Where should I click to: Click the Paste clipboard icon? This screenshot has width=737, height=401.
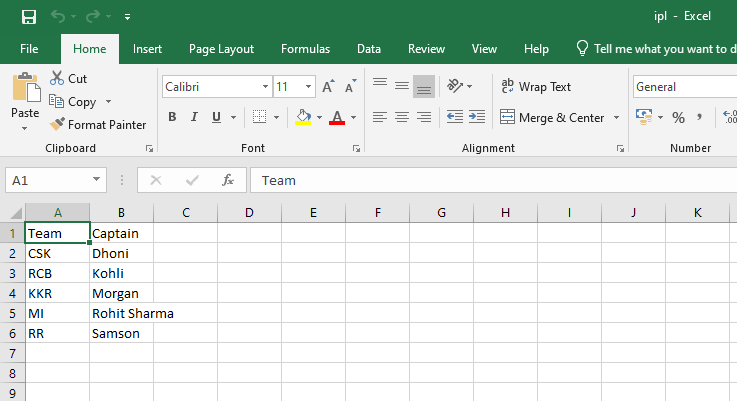[x=25, y=87]
